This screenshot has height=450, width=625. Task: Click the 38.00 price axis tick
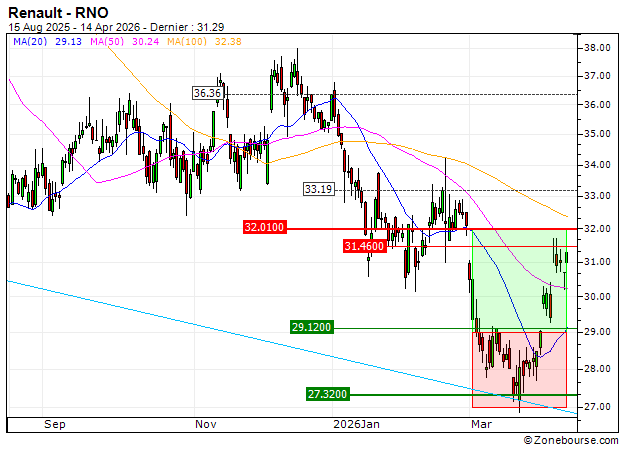tap(597, 48)
